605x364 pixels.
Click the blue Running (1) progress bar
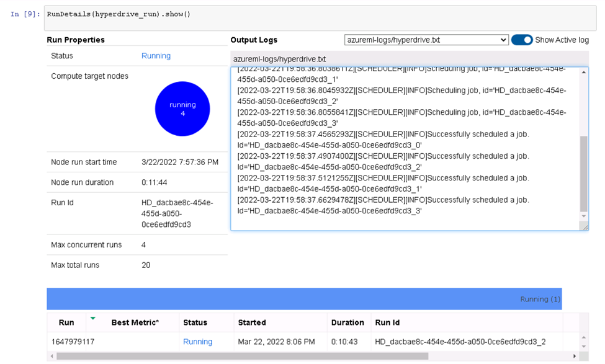click(x=304, y=299)
